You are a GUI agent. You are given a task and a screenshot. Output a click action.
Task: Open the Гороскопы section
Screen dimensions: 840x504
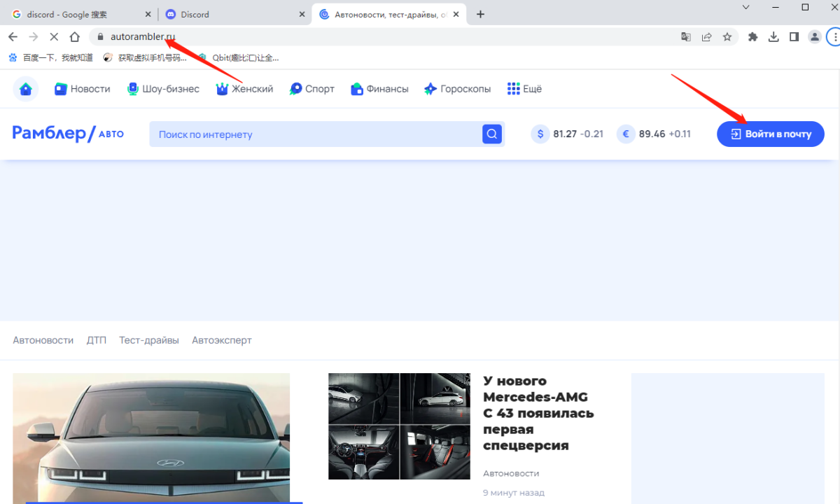click(x=458, y=89)
